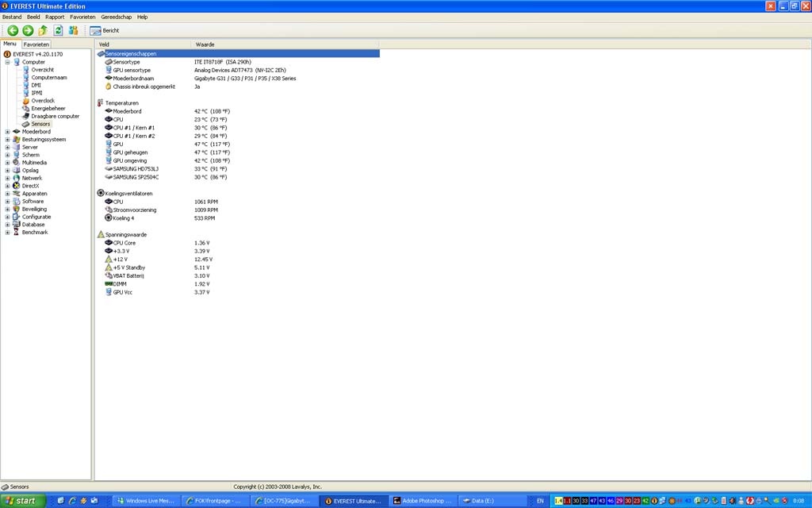This screenshot has height=508, width=812.
Task: Click the Spanningswaarde warning triangle icon
Action: 101,235
